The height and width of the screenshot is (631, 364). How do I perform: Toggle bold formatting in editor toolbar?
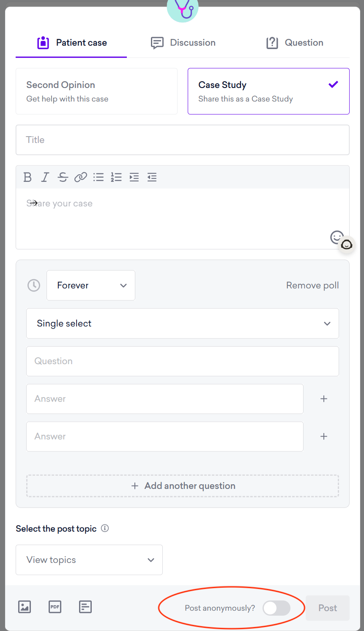pyautogui.click(x=27, y=177)
